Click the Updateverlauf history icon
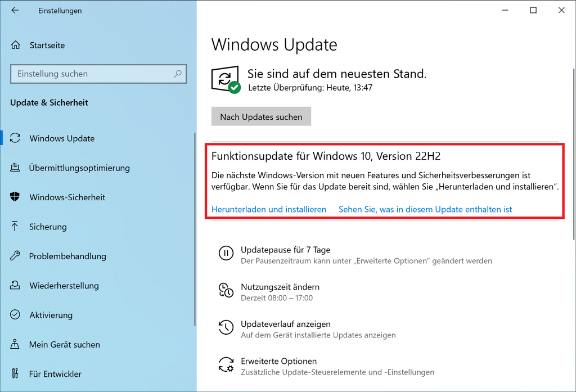576x392 pixels. [226, 328]
